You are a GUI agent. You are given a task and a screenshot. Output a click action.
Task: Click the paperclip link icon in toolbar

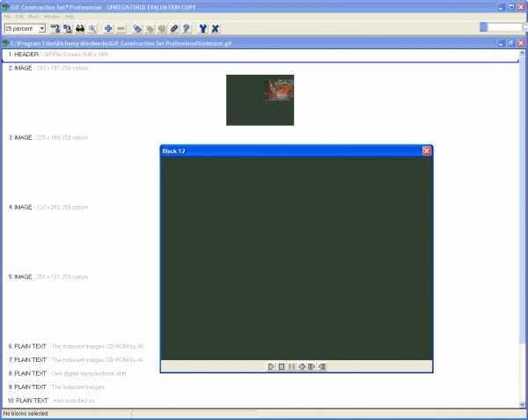(x=174, y=29)
